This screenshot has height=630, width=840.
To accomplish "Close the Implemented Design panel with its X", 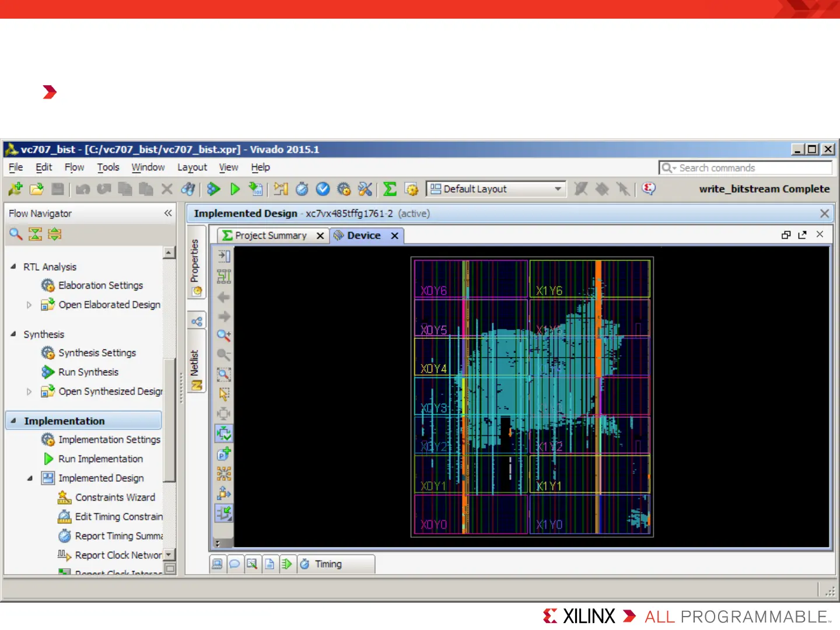I will click(x=824, y=213).
